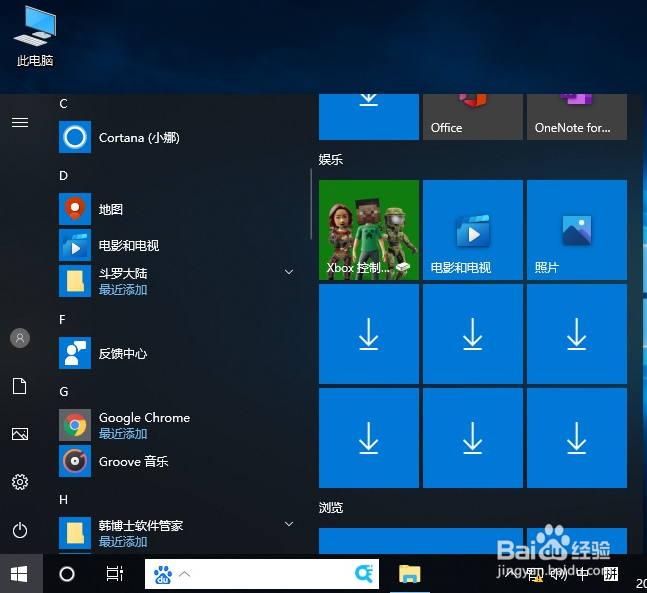This screenshot has height=593, width=647.
Task: Open the Power options icon
Action: coord(20,530)
